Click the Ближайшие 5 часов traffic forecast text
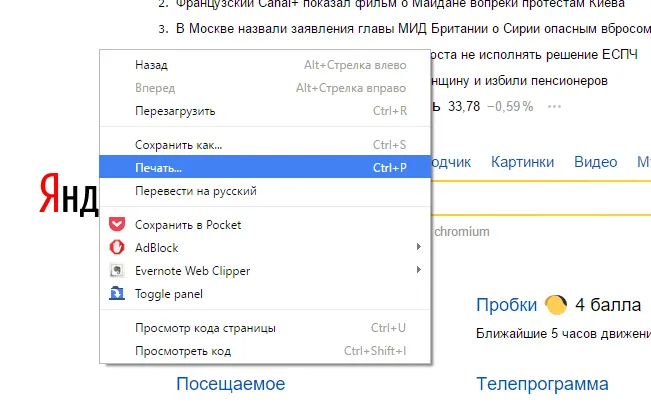 (563, 334)
